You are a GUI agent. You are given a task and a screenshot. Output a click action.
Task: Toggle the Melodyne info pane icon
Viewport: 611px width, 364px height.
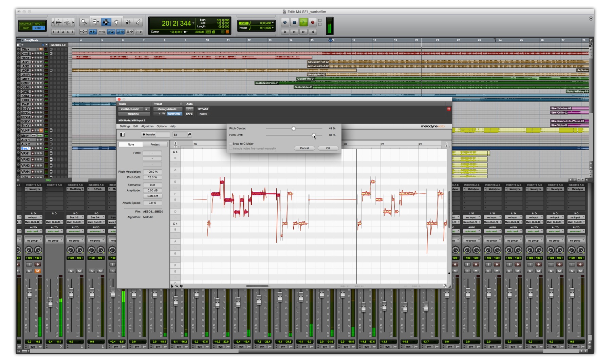[123, 135]
